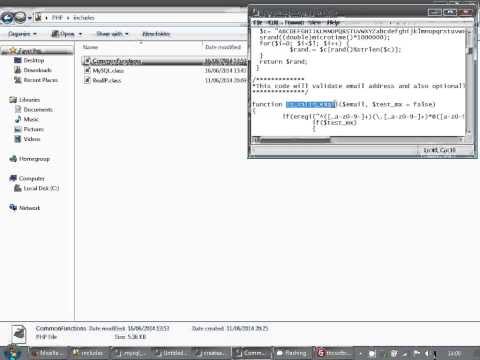Open Notepad's File menu
Viewport: 480px width, 360px height.
click(x=257, y=23)
